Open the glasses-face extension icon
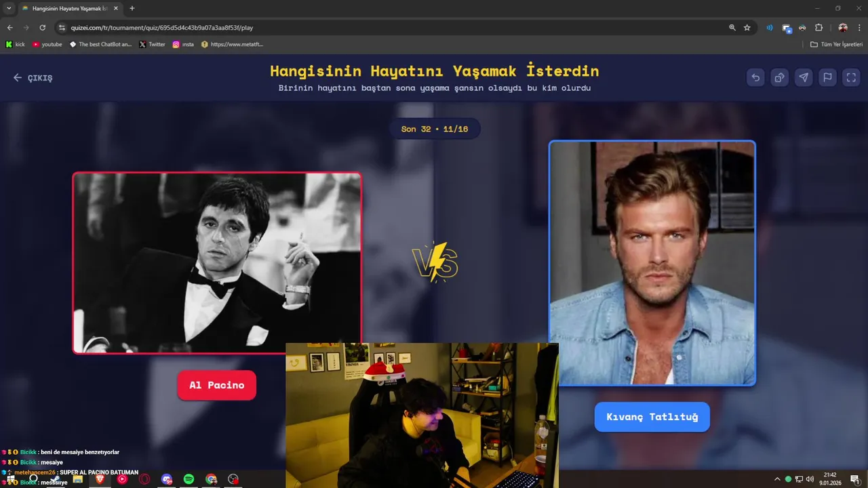The width and height of the screenshot is (868, 488). tap(802, 28)
